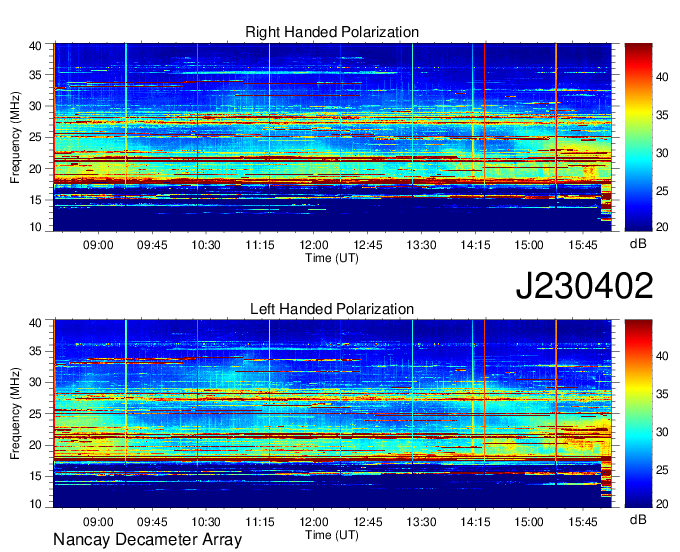Image resolution: width=680 pixels, height=552 pixels.
Task: Click the 30 MHz tick on right-handed frequency axis
Action: pos(35,106)
